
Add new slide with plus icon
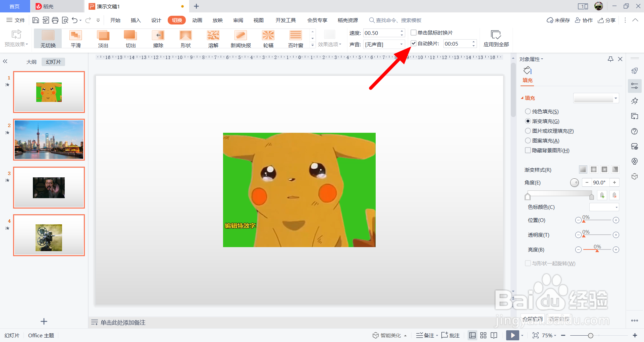coord(44,322)
